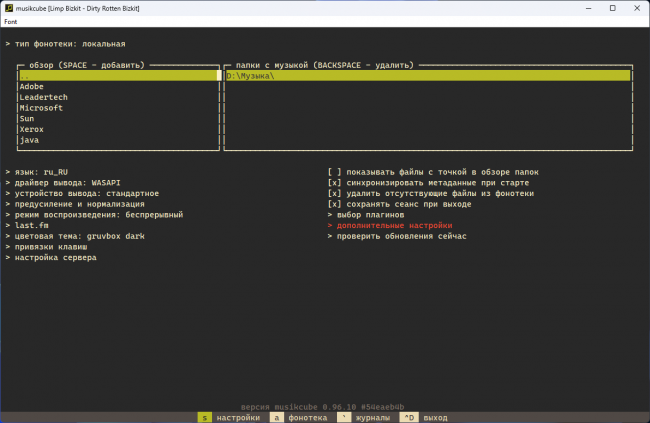Open the Font menu

click(x=11, y=22)
